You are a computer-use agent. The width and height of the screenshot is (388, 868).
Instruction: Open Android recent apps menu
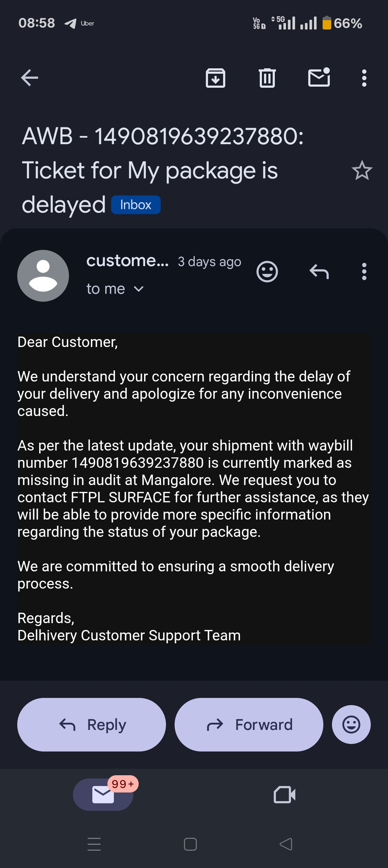94,844
